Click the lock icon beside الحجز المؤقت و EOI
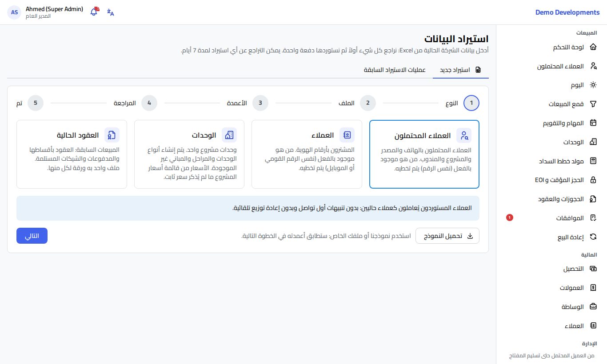This screenshot has width=607, height=364. tap(593, 180)
